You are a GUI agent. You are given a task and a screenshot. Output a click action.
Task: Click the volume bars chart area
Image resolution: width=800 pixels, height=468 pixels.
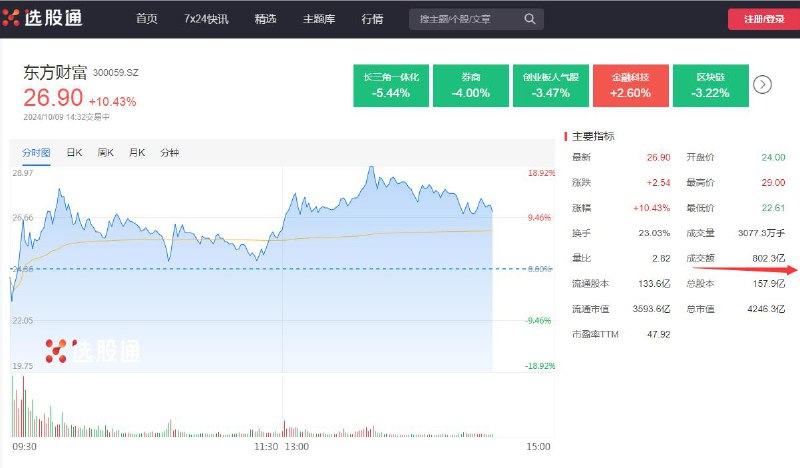tap(282, 406)
